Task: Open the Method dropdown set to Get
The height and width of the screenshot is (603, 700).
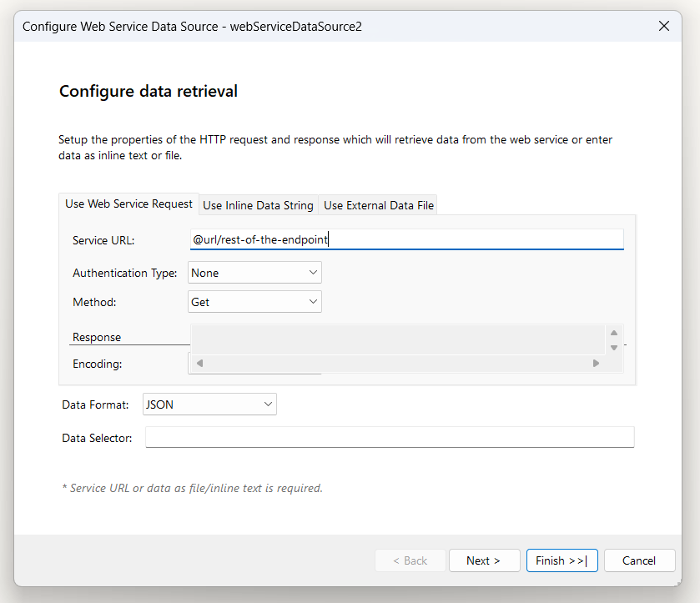Action: (254, 302)
